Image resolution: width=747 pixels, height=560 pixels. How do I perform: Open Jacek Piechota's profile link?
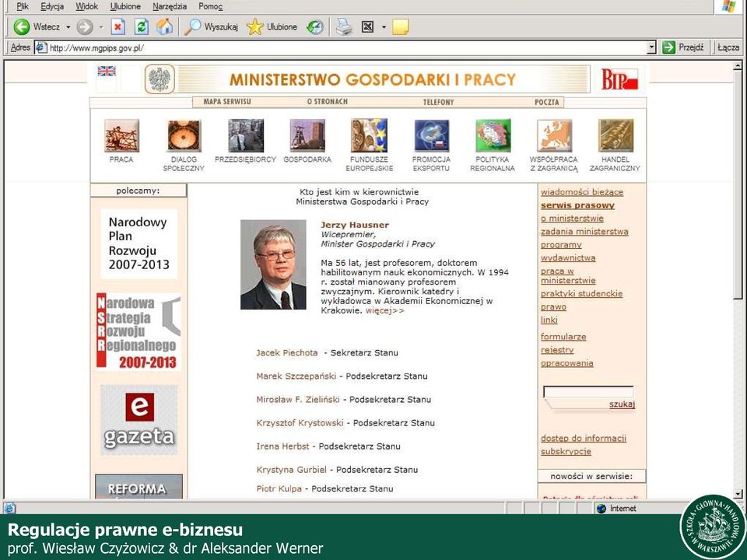click(x=287, y=353)
